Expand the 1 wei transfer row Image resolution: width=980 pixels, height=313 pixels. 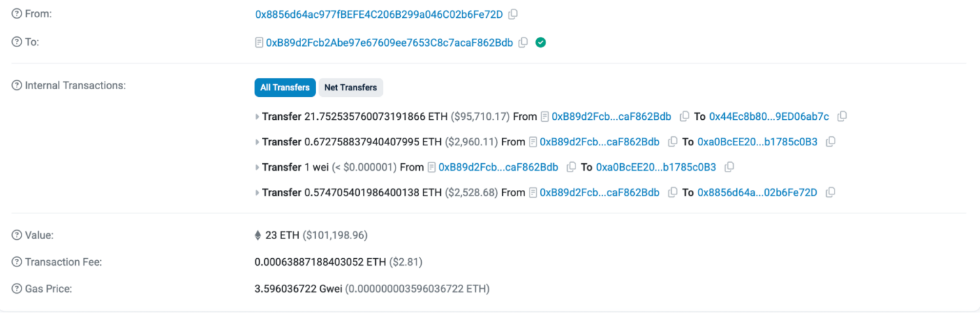tap(257, 167)
